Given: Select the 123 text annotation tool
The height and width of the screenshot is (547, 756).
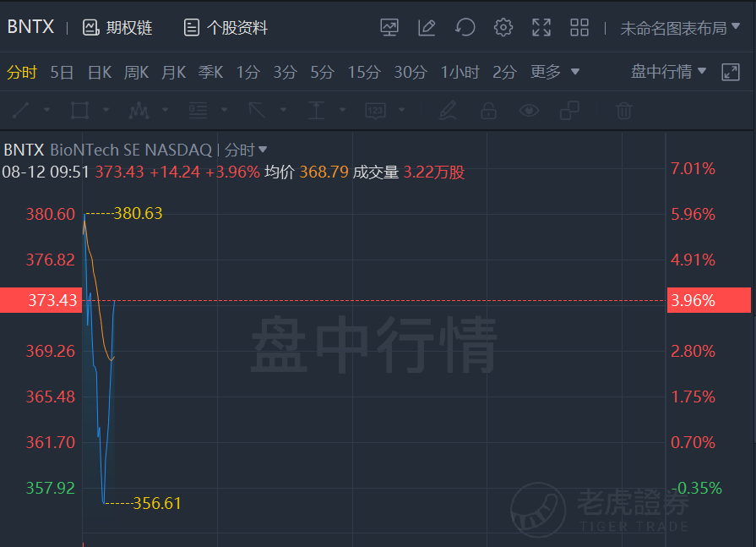Looking at the screenshot, I should (x=376, y=111).
